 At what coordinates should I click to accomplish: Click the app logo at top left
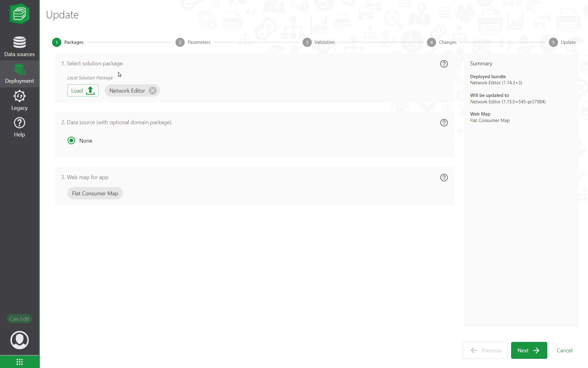click(x=19, y=14)
